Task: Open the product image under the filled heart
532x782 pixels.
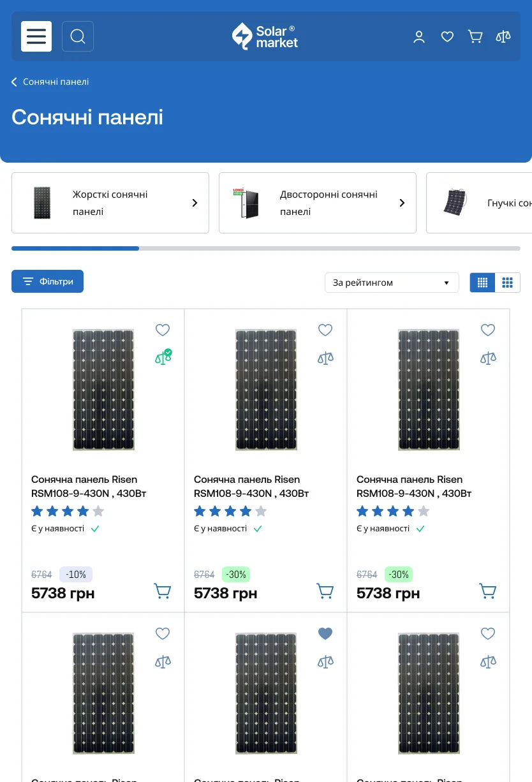Action: (x=266, y=694)
